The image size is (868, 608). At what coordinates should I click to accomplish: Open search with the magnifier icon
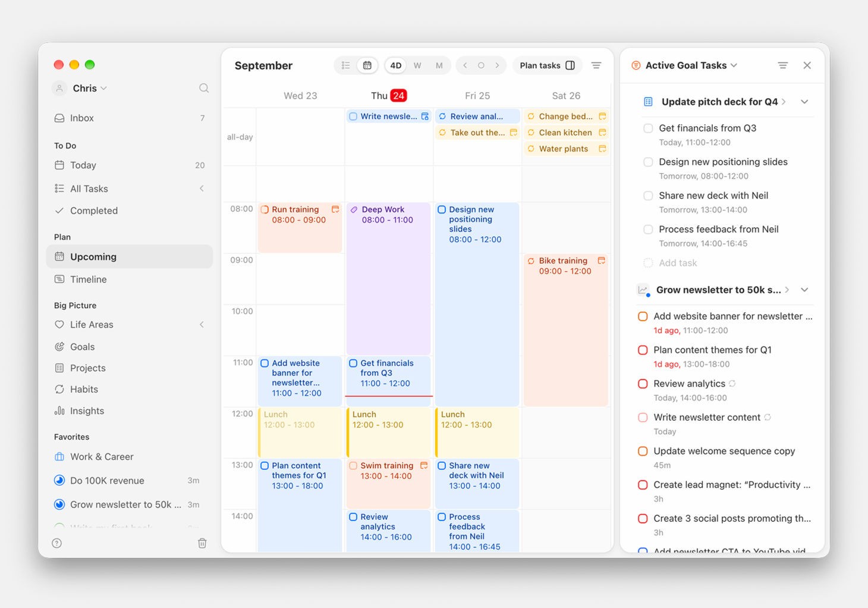click(204, 88)
